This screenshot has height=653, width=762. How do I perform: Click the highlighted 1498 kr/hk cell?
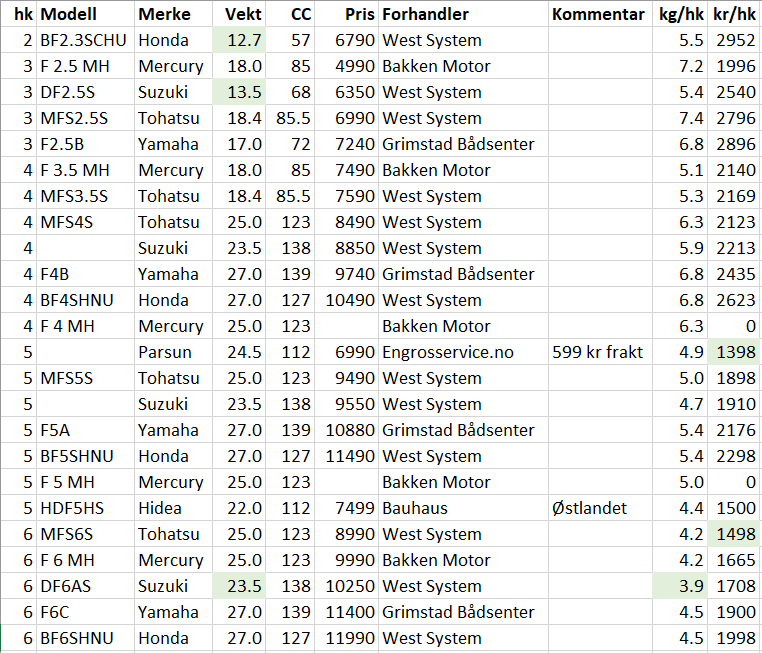click(x=734, y=534)
